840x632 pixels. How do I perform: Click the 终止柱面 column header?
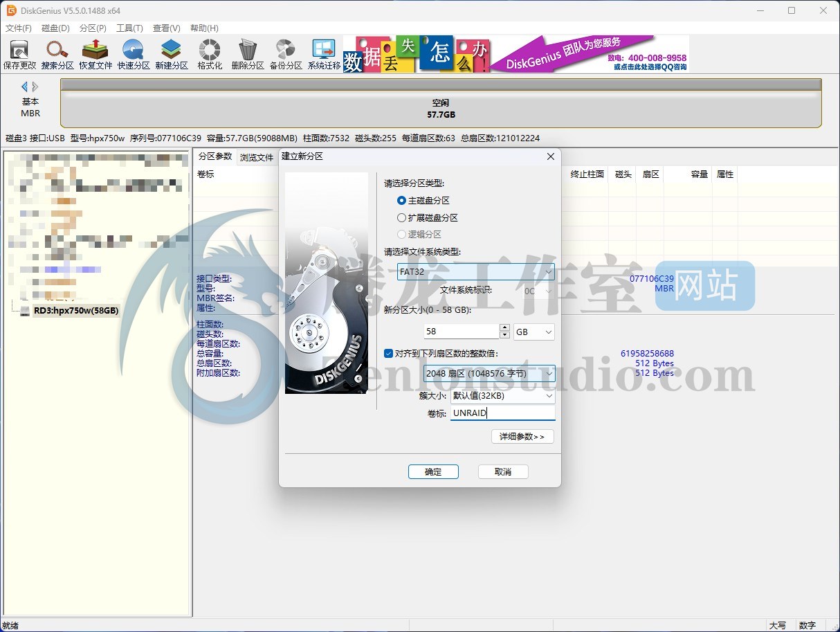pos(587,174)
